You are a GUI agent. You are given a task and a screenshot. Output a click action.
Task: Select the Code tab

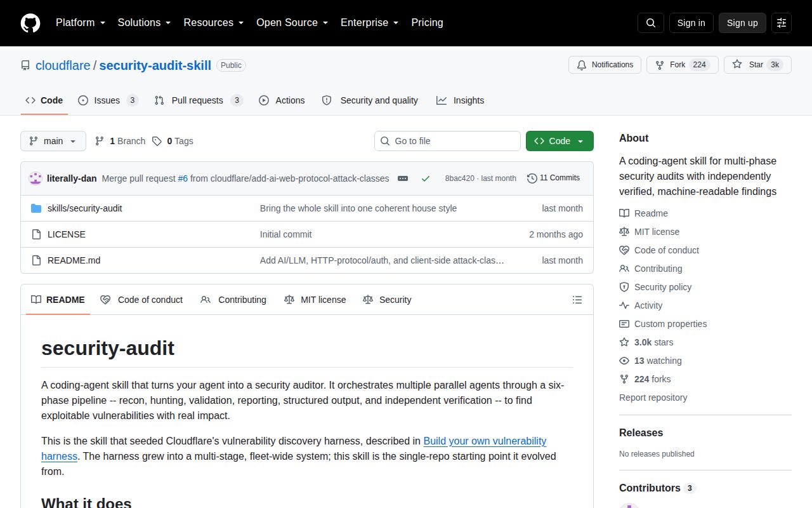point(44,100)
